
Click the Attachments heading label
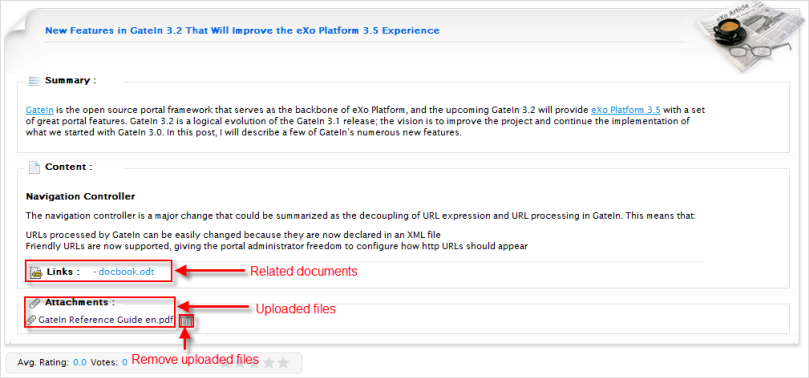pyautogui.click(x=79, y=302)
